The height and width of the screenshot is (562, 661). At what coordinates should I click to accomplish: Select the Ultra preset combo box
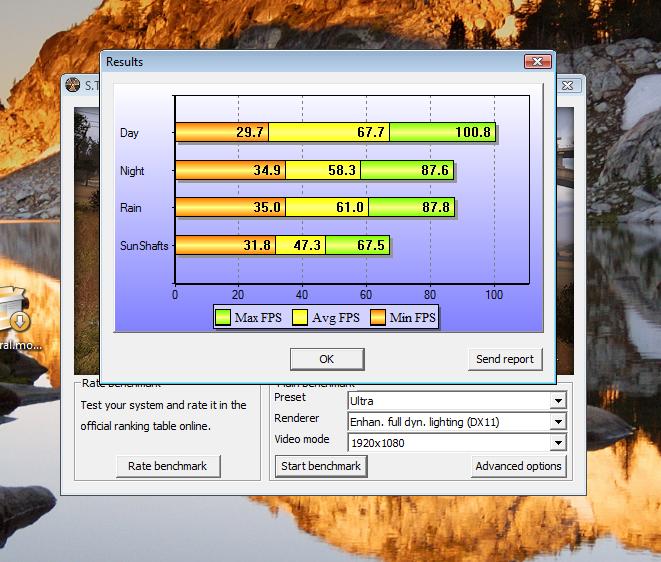click(457, 401)
